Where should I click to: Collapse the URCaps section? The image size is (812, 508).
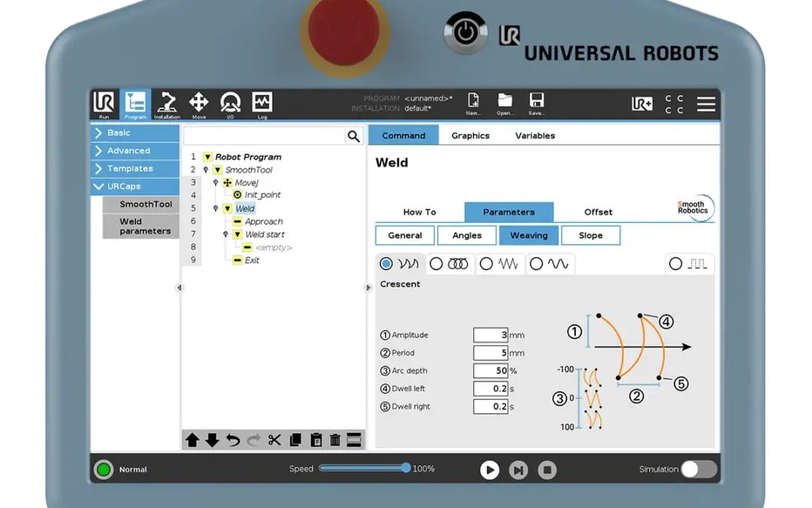click(98, 187)
